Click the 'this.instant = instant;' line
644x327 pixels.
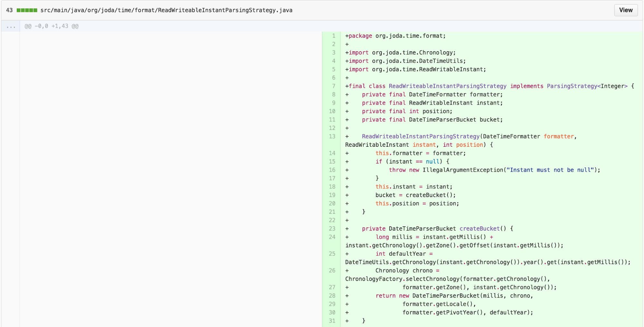[x=414, y=187]
